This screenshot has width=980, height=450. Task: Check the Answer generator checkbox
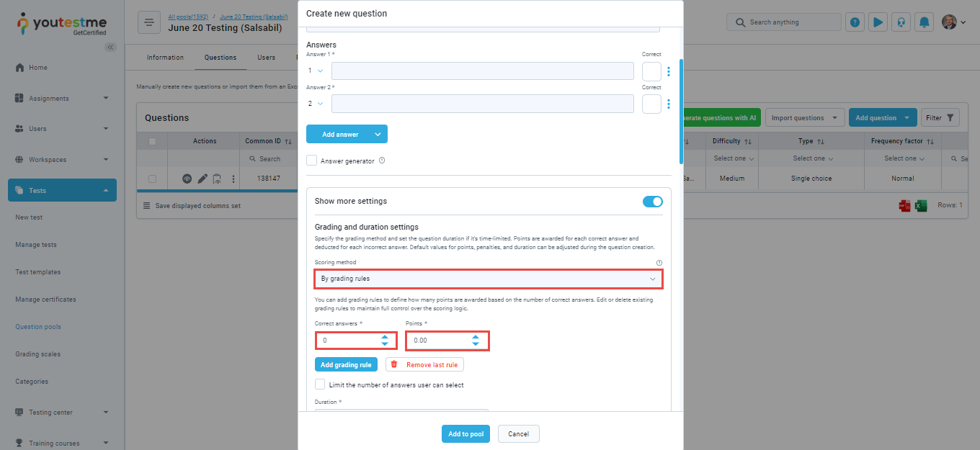[x=311, y=161]
